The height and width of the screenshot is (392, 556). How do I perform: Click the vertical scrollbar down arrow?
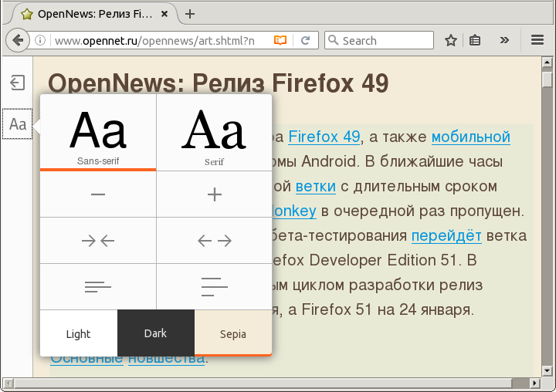[x=547, y=371]
